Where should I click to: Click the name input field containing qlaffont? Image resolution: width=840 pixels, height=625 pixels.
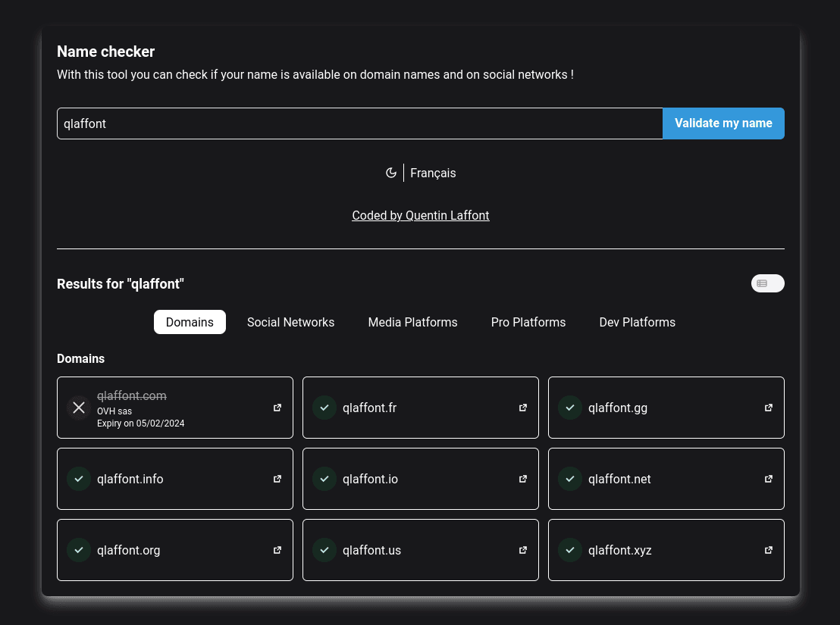(360, 123)
